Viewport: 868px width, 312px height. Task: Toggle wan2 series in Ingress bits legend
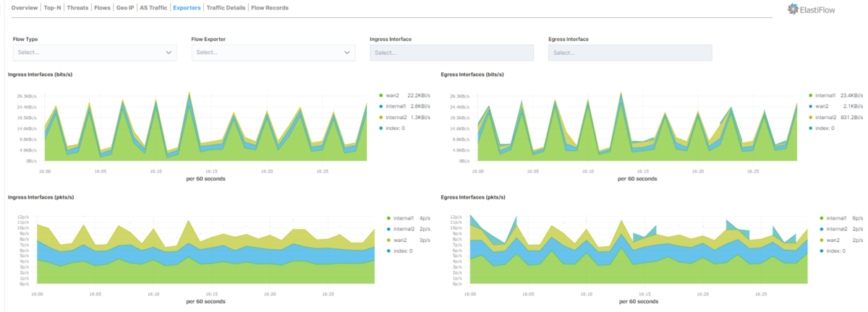(392, 95)
